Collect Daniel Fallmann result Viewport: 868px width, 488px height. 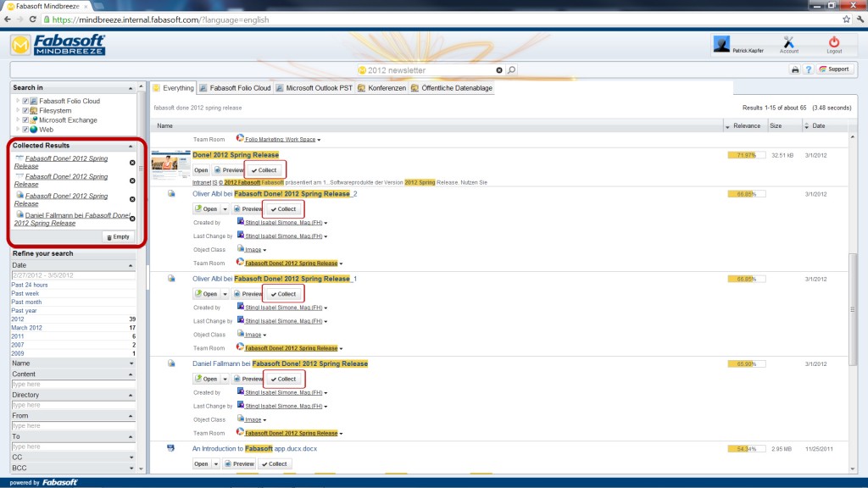pos(283,379)
